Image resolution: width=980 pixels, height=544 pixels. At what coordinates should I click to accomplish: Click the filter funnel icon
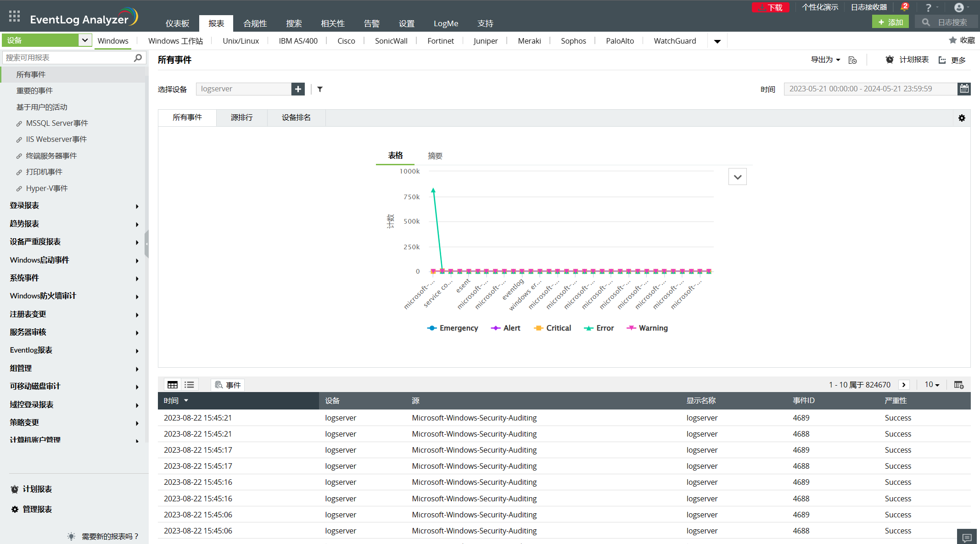[x=320, y=89]
